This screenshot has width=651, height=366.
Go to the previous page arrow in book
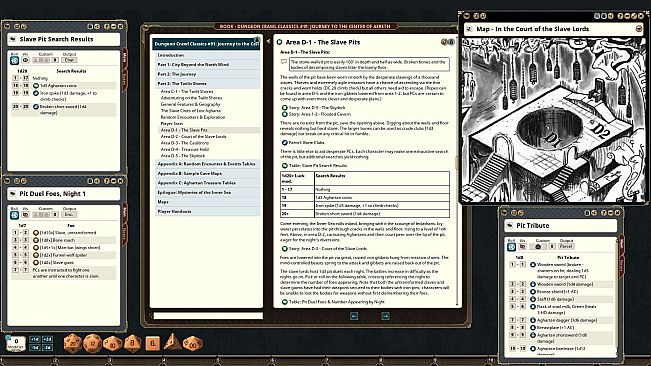tap(354, 316)
